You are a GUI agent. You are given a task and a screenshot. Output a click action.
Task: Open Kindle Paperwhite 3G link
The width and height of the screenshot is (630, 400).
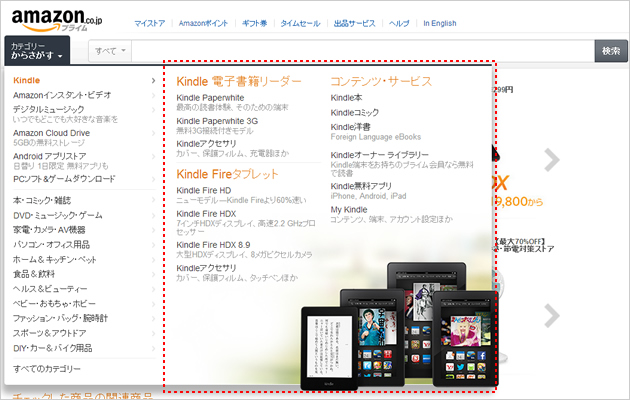click(217, 121)
